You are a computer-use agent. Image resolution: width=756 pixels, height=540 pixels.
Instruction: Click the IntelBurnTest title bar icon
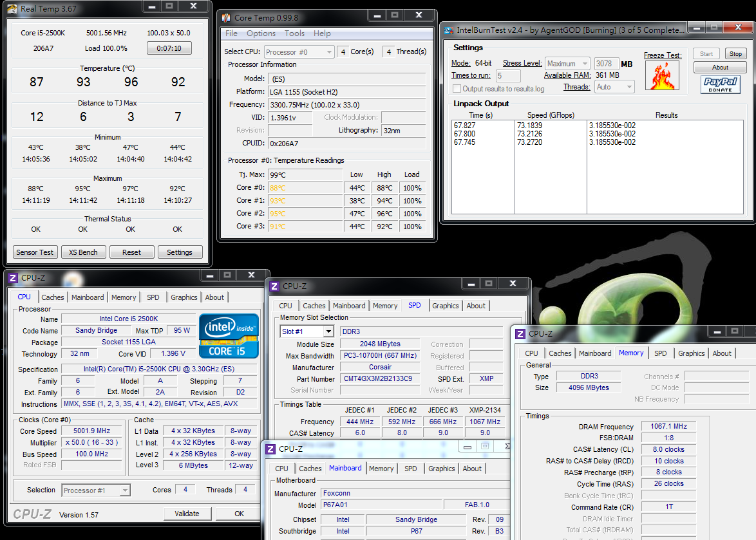tap(449, 30)
